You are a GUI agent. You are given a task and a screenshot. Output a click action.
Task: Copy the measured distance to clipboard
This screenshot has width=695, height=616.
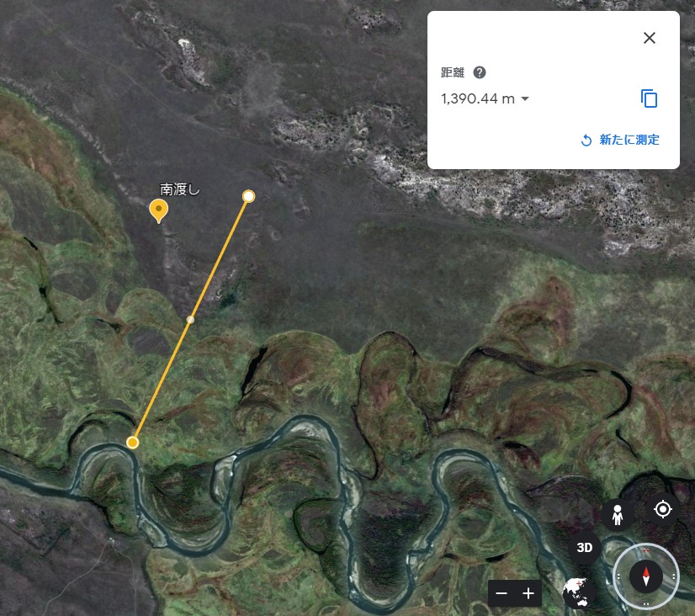coord(649,98)
